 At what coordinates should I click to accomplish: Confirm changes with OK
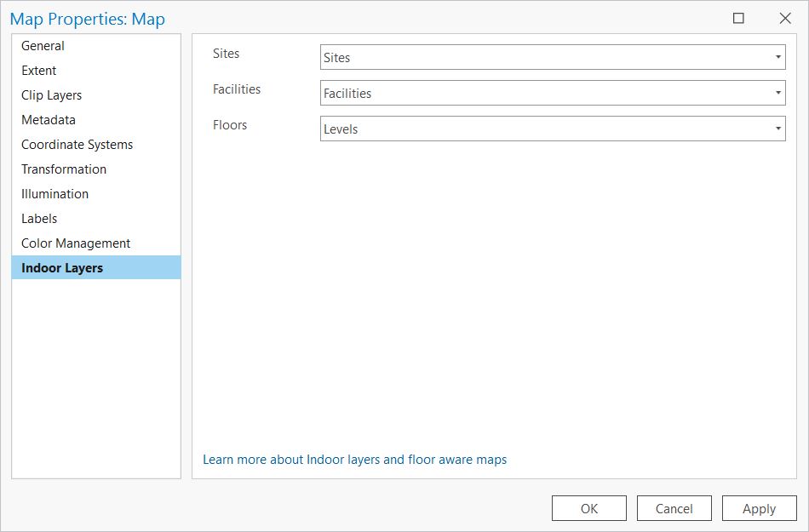[588, 508]
